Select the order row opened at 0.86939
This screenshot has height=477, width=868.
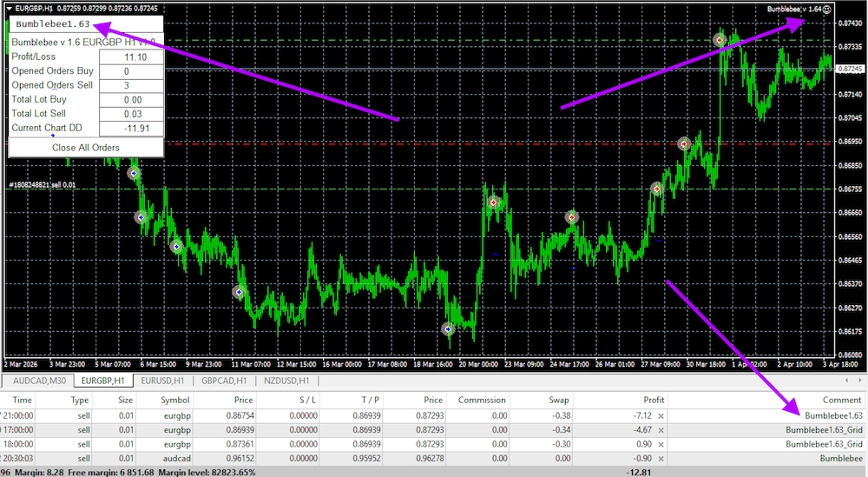click(x=431, y=430)
